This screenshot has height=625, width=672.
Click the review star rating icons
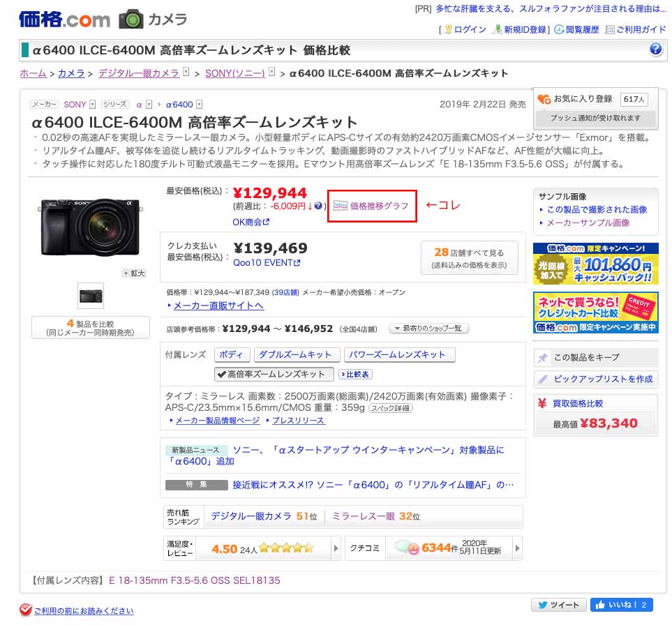tap(286, 548)
